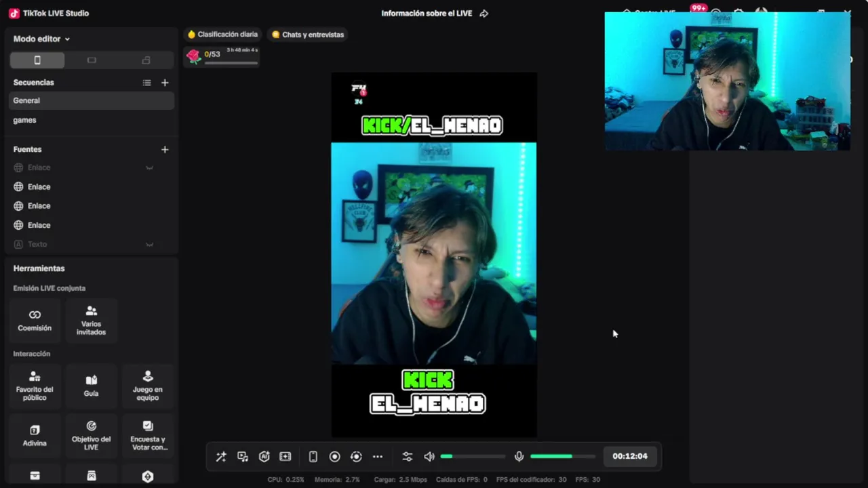Viewport: 868px width, 488px height.
Task: Show the hidden Texto source
Action: (150, 244)
